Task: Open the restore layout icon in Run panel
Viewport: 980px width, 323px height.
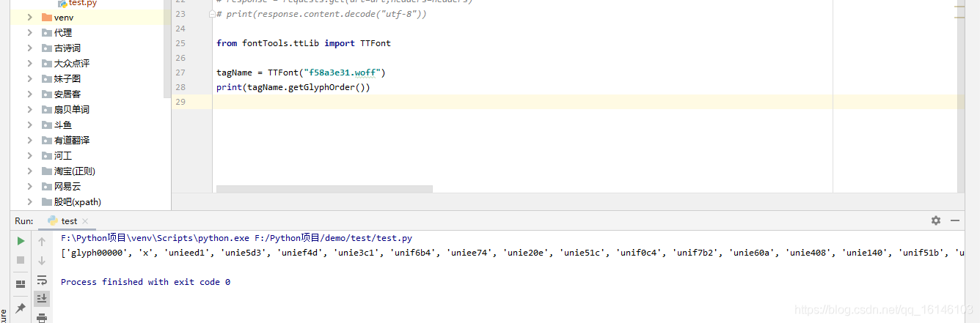Action: click(21, 283)
